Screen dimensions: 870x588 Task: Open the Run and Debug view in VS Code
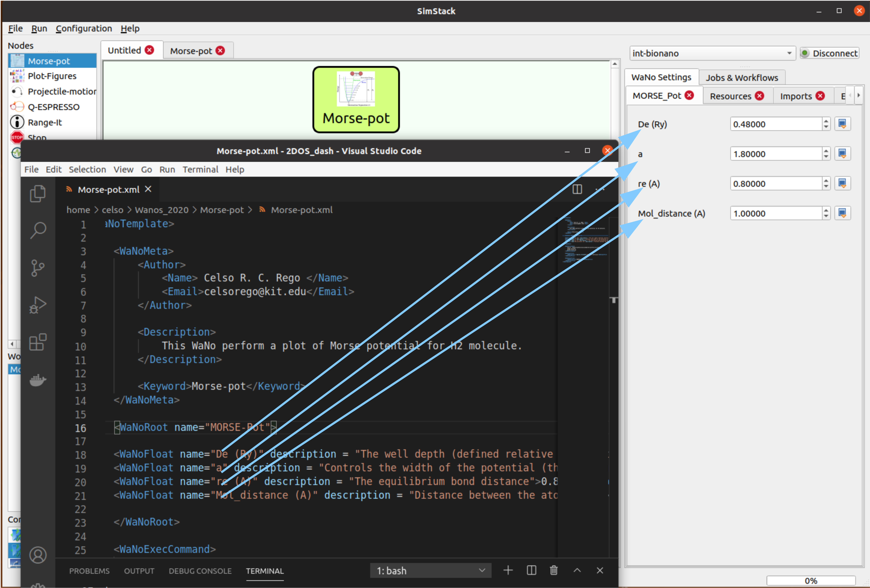pos(38,305)
